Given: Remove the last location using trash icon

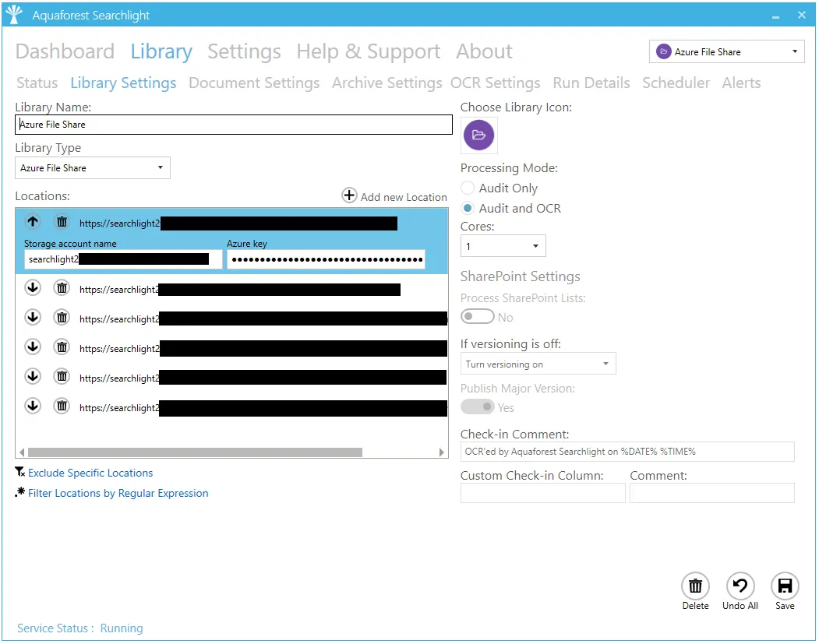Looking at the screenshot, I should click(x=62, y=406).
